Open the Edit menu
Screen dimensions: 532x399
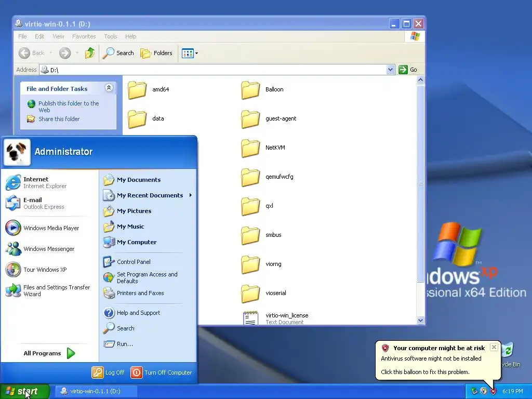click(39, 36)
